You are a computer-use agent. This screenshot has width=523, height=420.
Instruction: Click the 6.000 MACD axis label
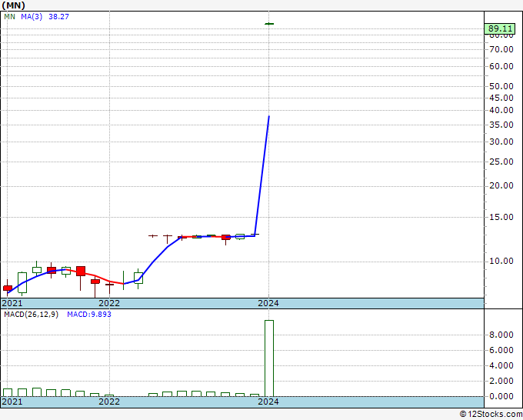[501, 350]
